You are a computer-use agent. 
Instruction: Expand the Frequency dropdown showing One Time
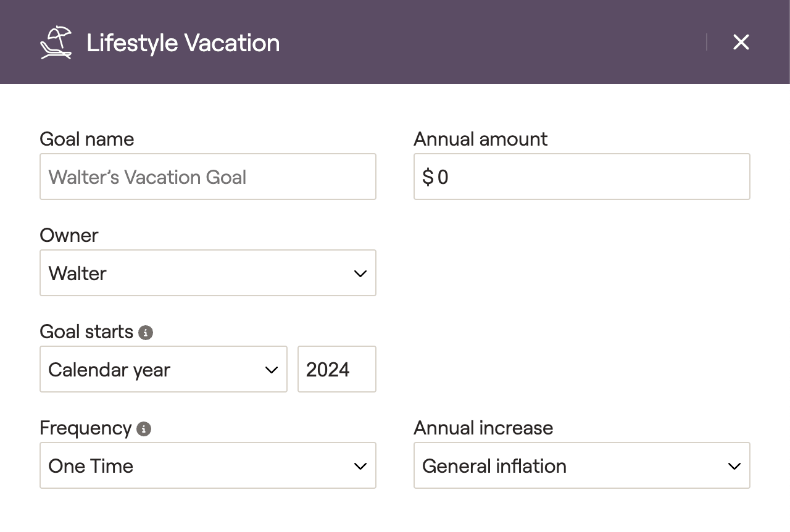(207, 466)
